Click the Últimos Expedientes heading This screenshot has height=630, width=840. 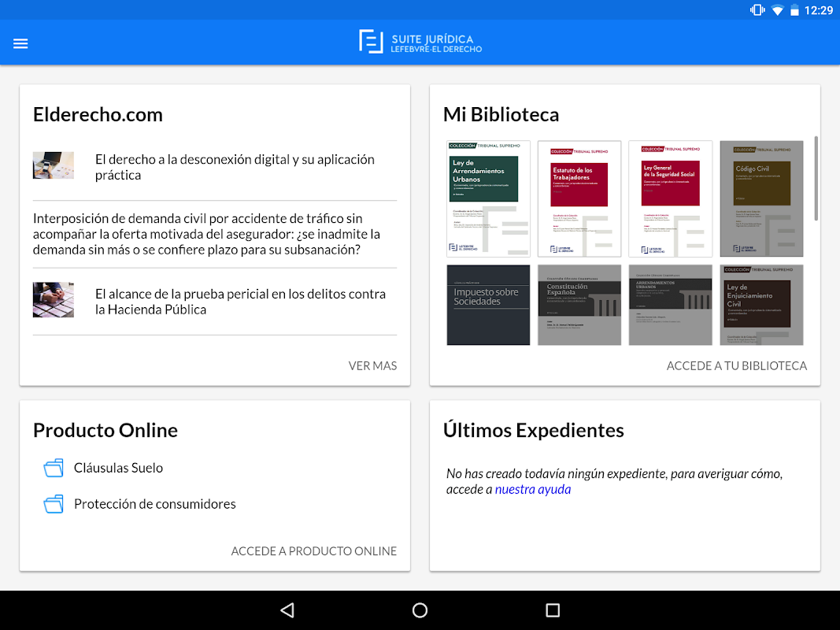(x=534, y=430)
